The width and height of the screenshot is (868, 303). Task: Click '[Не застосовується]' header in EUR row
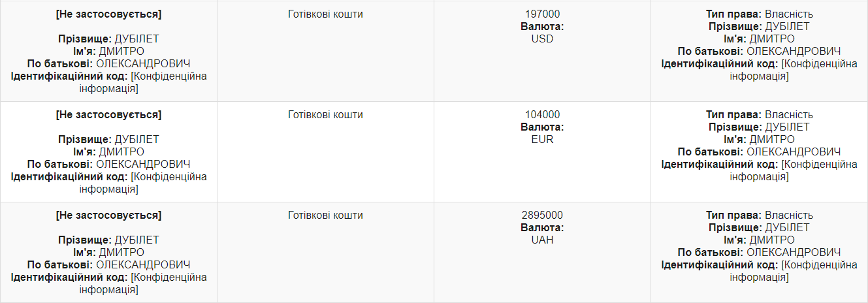tap(108, 115)
